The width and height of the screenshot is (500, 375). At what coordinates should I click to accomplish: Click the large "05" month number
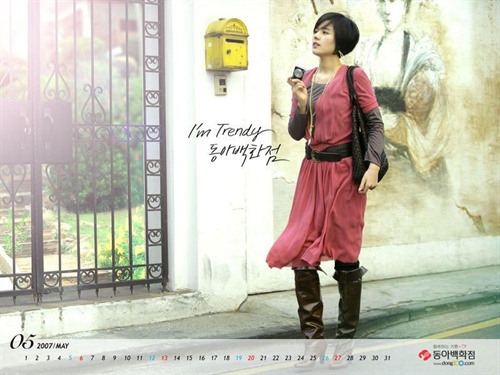(x=23, y=342)
